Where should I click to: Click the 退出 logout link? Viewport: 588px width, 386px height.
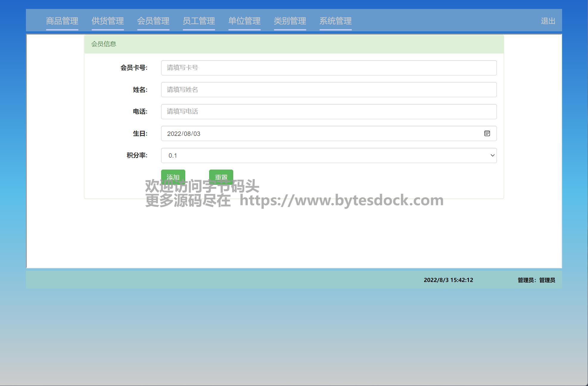[x=548, y=21]
